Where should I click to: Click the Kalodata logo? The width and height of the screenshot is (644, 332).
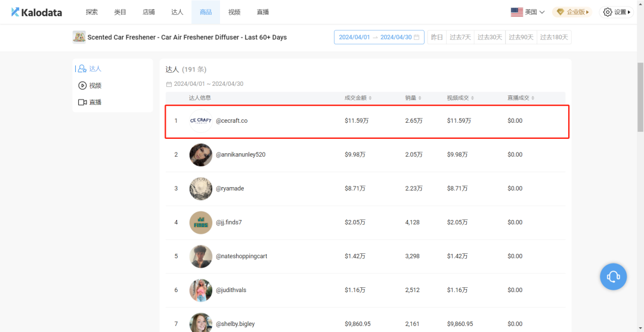pyautogui.click(x=36, y=13)
